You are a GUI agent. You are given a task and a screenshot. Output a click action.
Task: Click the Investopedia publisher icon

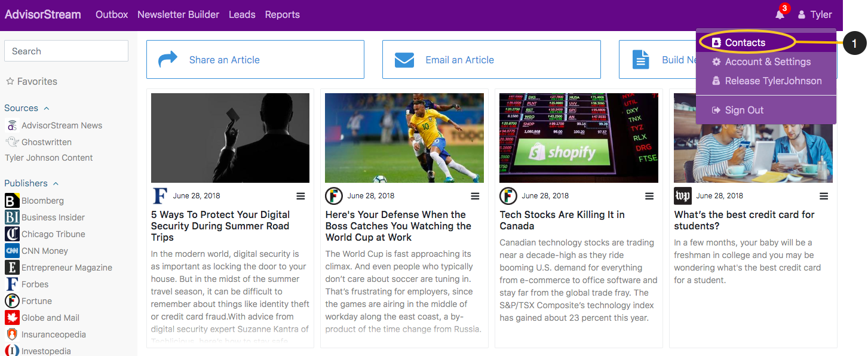(12, 351)
